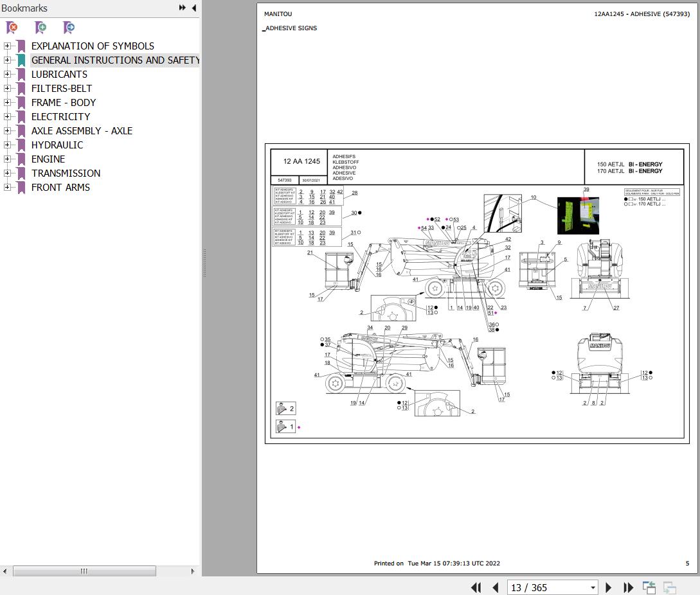Screen dimensions: 700x595
Task: Expand the AXLE ASSEMBLY - AXLE bookmark
Action: [6, 131]
